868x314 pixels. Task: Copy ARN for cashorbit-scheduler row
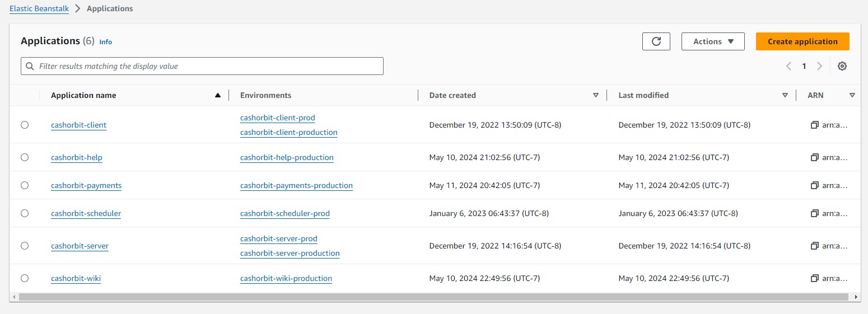(815, 213)
